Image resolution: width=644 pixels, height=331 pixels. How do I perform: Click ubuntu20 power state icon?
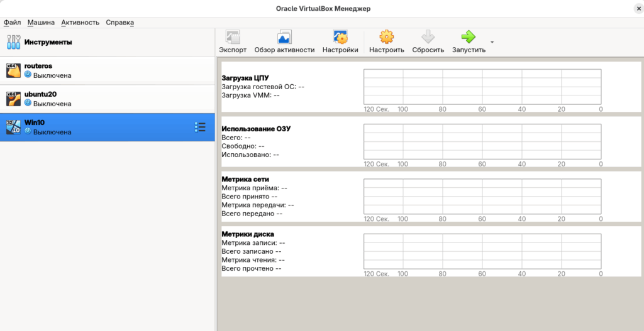coord(28,104)
